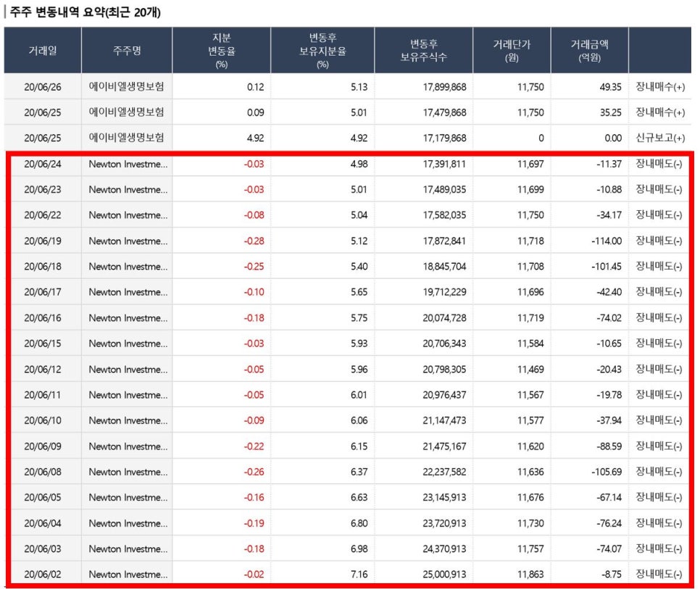Select the date cell "20/06/17"
Screen dimensions: 700x589
[x=43, y=292]
